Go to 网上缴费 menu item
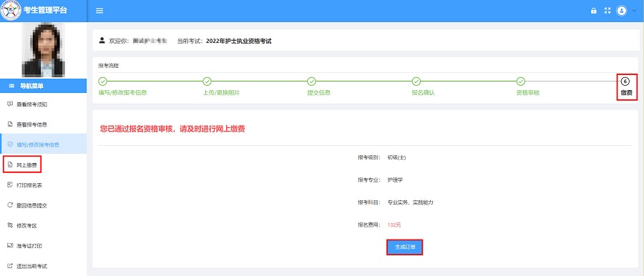644x276 pixels. [x=43, y=164]
